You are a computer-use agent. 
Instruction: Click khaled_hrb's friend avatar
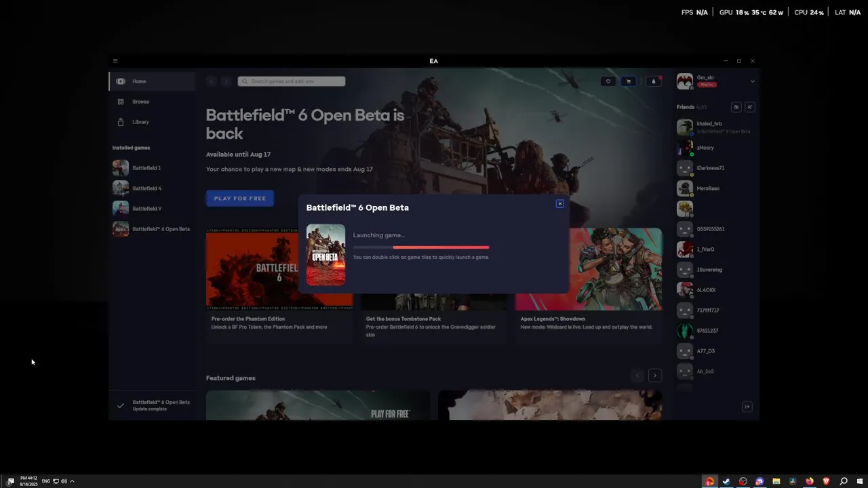click(685, 127)
